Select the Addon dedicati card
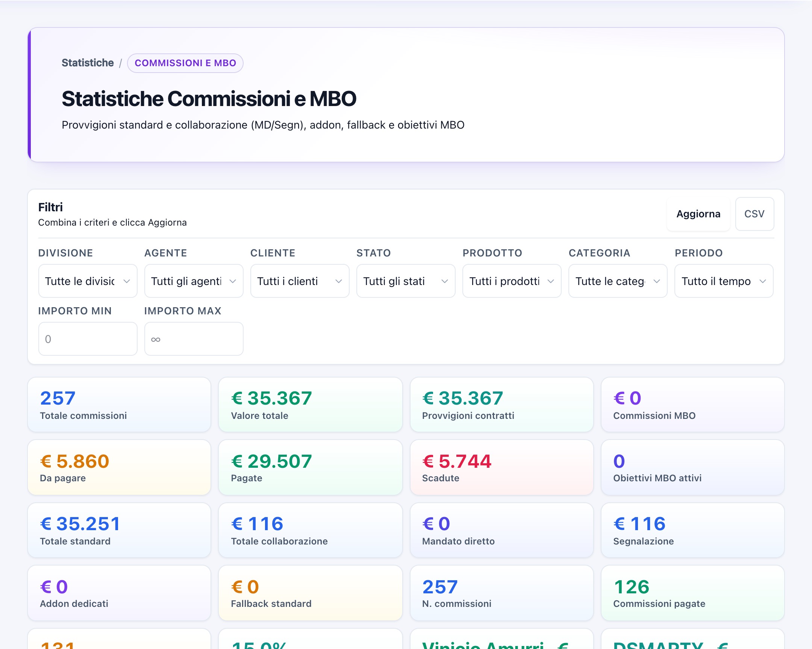Screen dimensions: 812x649 tap(119, 593)
